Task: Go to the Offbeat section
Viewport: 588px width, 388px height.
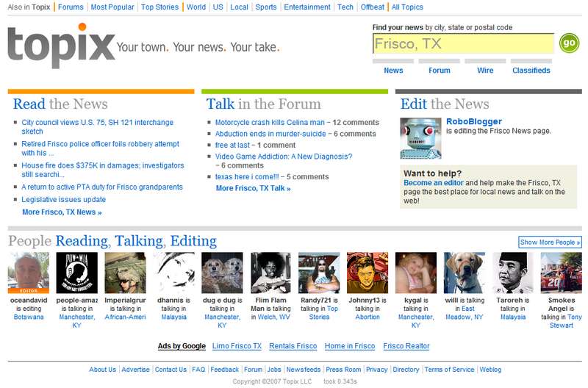Action: (x=373, y=7)
